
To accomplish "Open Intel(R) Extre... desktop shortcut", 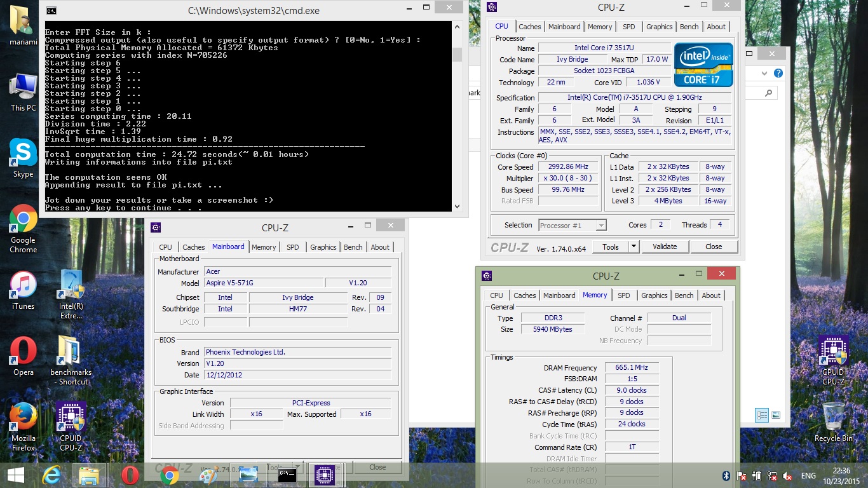I will 71,294.
